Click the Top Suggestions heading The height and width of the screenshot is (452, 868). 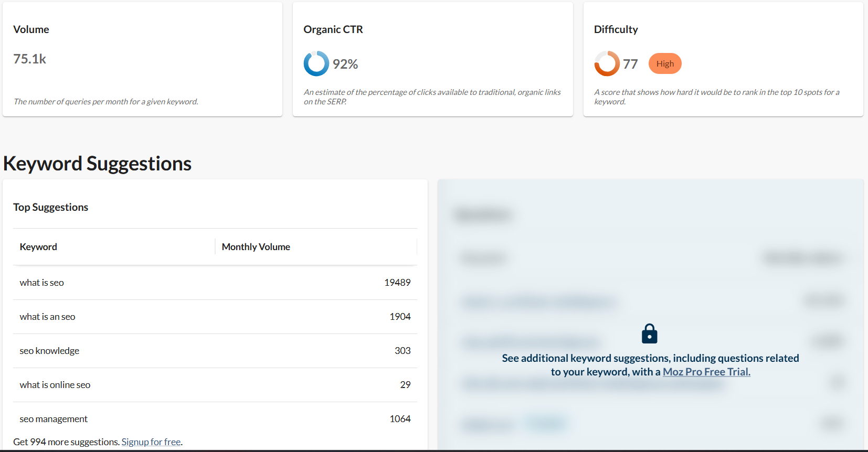[x=51, y=207]
